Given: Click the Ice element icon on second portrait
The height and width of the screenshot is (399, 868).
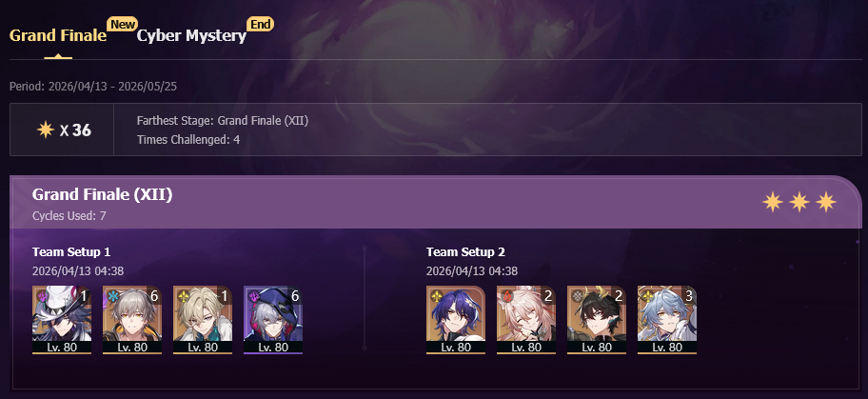Looking at the screenshot, I should [113, 296].
